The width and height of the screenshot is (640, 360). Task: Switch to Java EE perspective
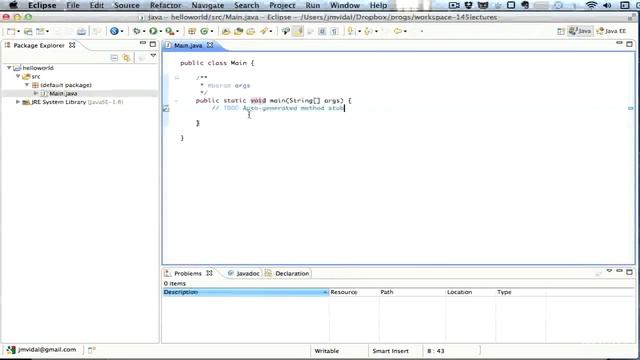[611, 31]
